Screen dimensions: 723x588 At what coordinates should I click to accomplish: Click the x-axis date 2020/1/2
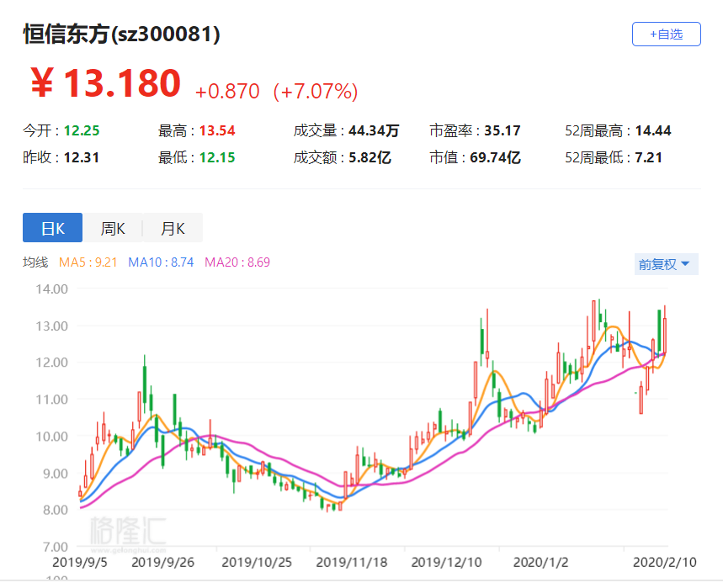pyautogui.click(x=541, y=562)
